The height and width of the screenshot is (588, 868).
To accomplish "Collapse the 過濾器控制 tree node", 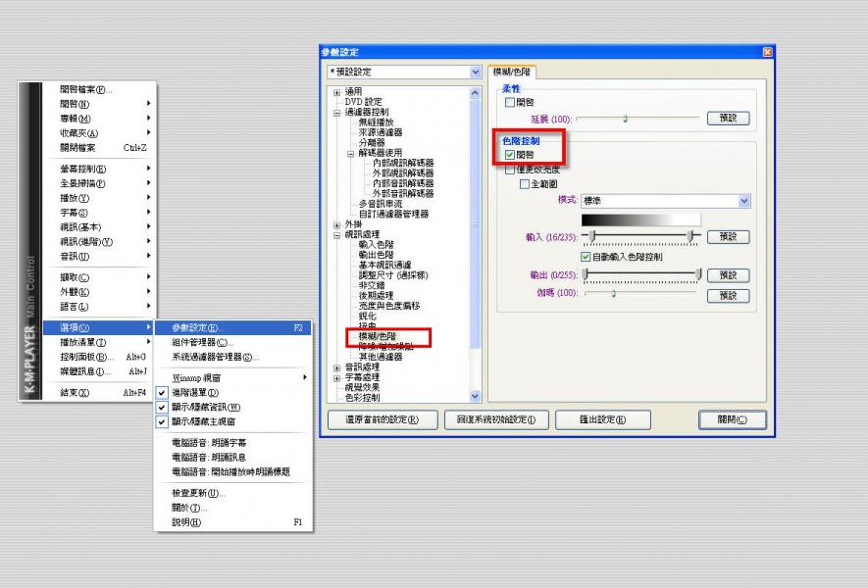I will [336, 113].
